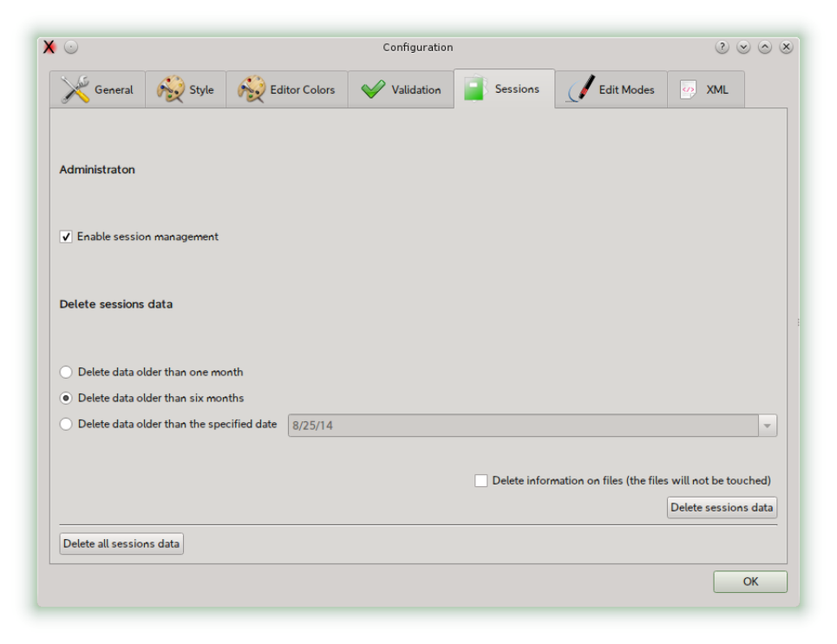The height and width of the screenshot is (644, 837).
Task: Switch to the XML tab
Action: (x=706, y=89)
